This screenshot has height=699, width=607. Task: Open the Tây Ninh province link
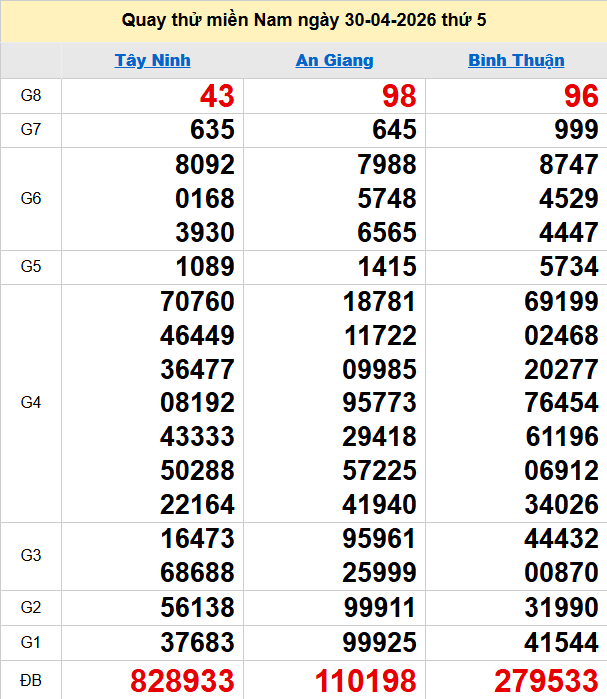152,60
